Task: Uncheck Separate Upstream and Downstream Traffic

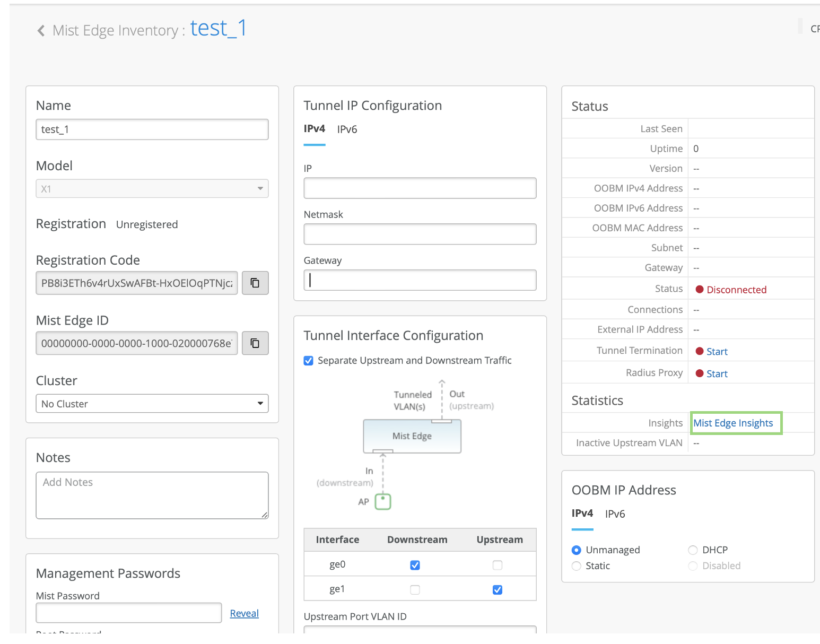Action: tap(309, 361)
